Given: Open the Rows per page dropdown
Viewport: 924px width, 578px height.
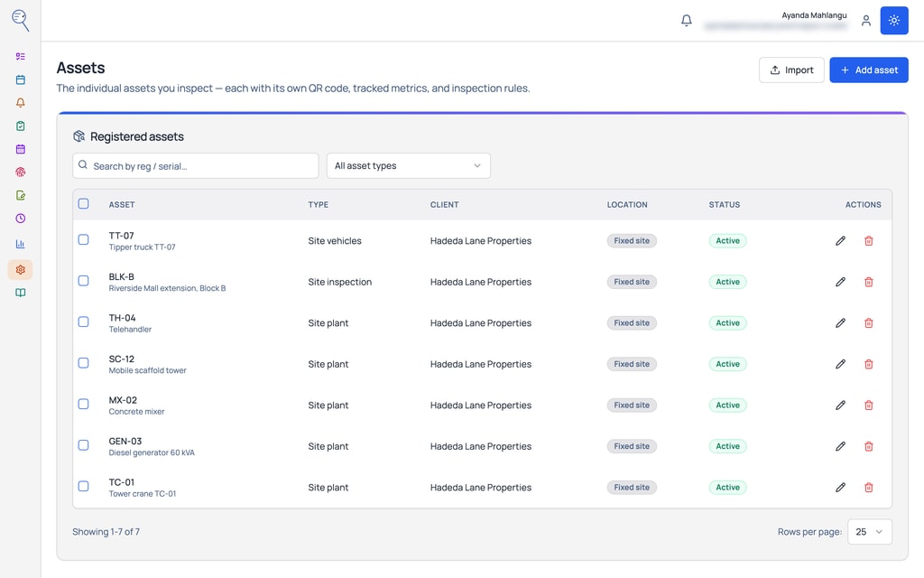Looking at the screenshot, I should click(x=870, y=532).
